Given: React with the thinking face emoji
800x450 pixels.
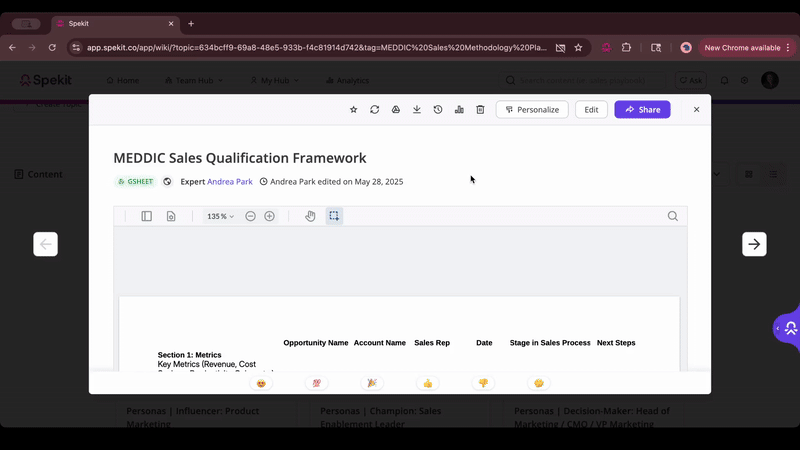Looking at the screenshot, I should tap(539, 383).
